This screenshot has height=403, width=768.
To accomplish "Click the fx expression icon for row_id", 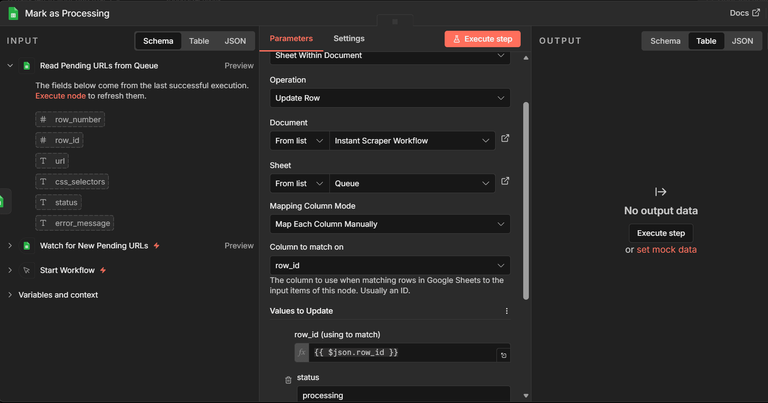I will click(302, 353).
